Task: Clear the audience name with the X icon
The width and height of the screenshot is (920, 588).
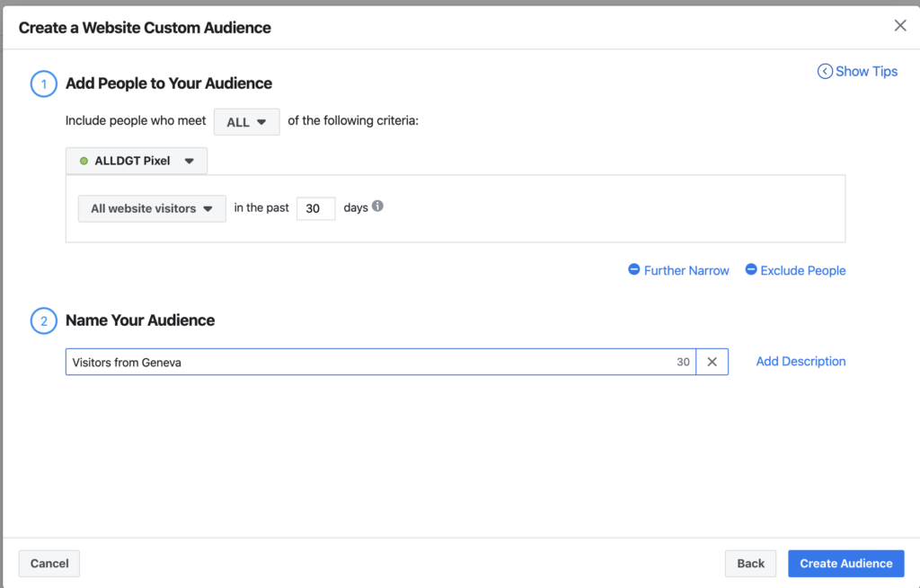Action: click(712, 362)
